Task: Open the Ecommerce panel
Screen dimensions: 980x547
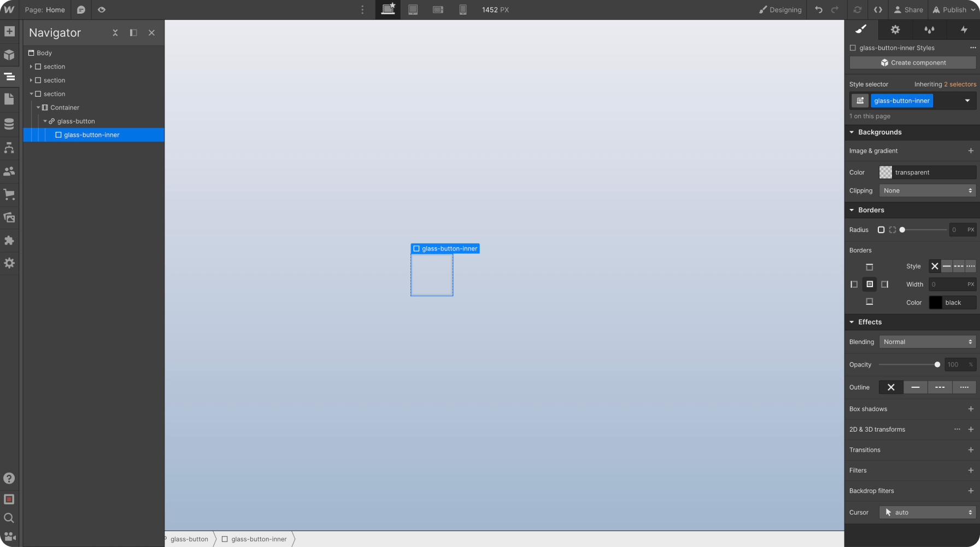Action: pyautogui.click(x=9, y=194)
